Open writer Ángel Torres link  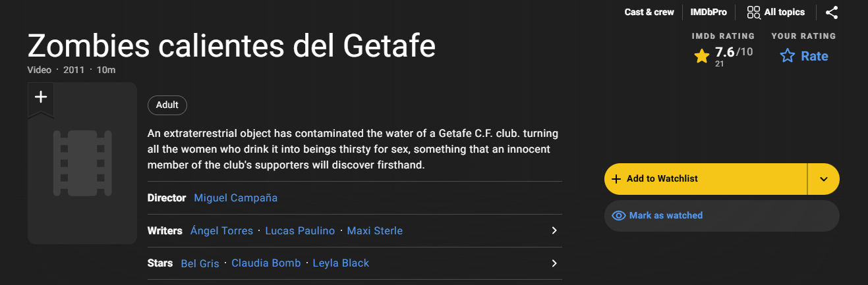[221, 231]
